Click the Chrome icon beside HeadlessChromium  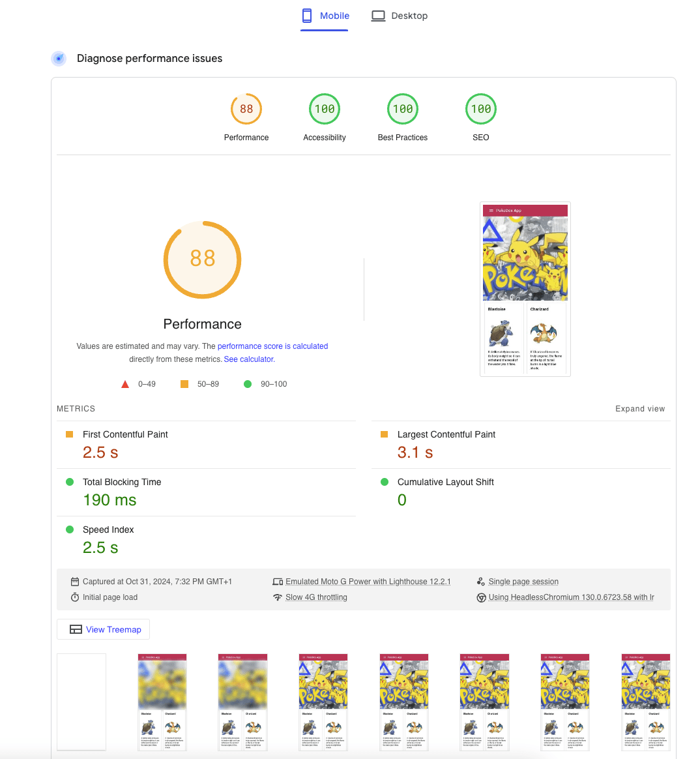tap(482, 597)
